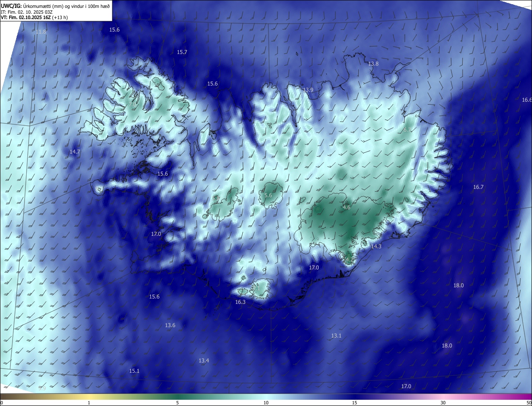
Task: Click the 14.7 value label
Action: (74, 152)
